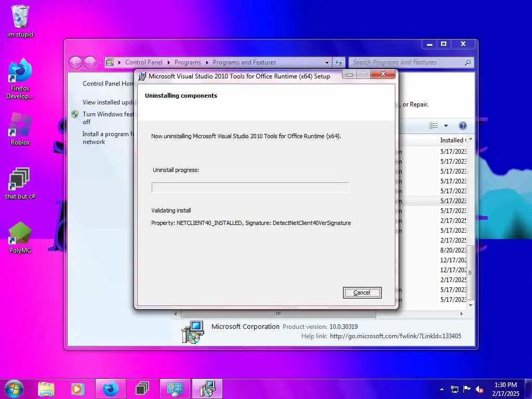Screen dimensions: 532x399
Task: Click the horizontal scrollbar left arrow
Action: 176,314
